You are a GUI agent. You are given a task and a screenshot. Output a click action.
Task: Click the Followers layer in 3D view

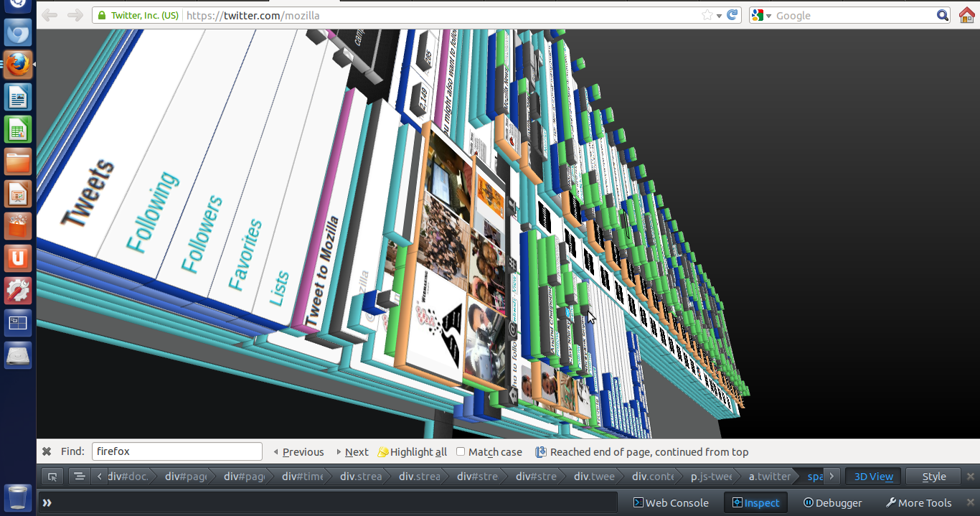[202, 235]
